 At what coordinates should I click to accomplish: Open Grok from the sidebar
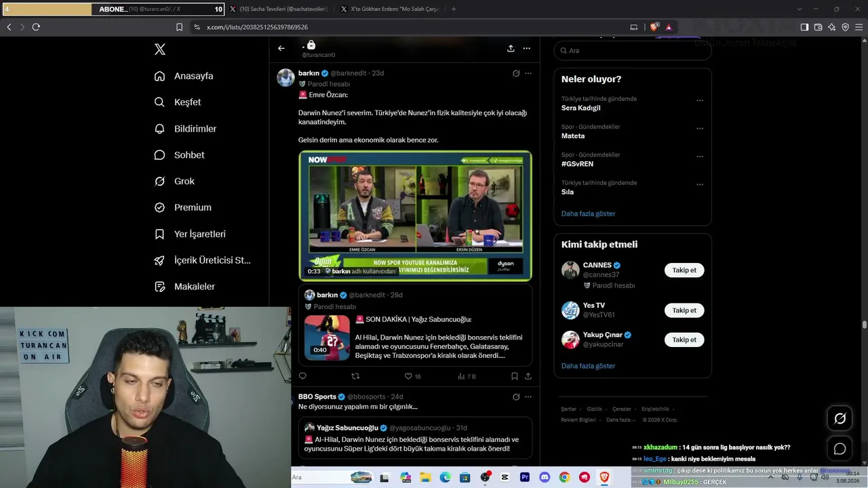point(174,182)
